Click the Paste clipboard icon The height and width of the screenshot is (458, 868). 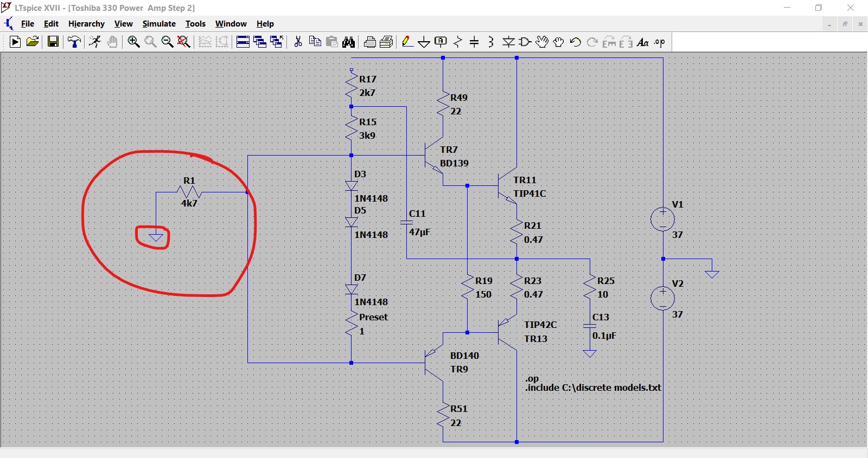click(x=332, y=42)
